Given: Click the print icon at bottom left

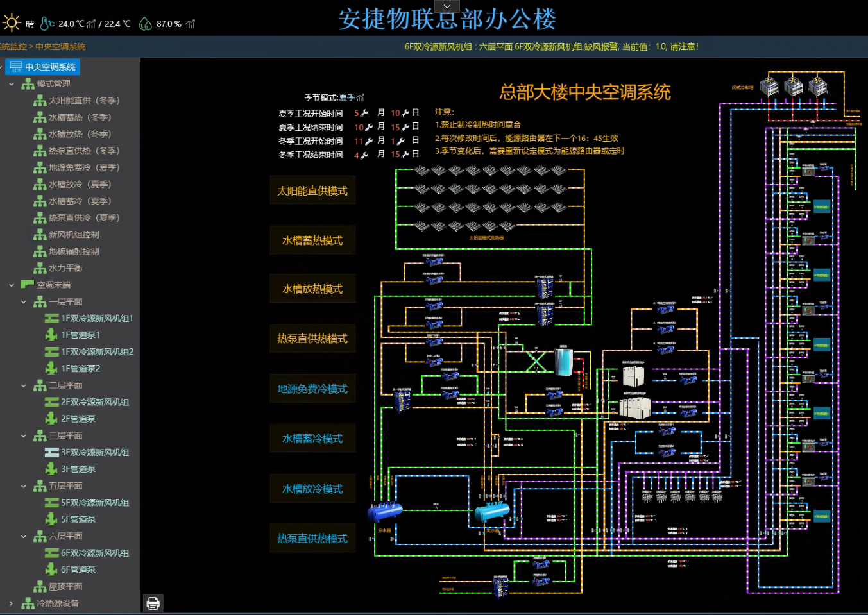Looking at the screenshot, I should click(153, 603).
